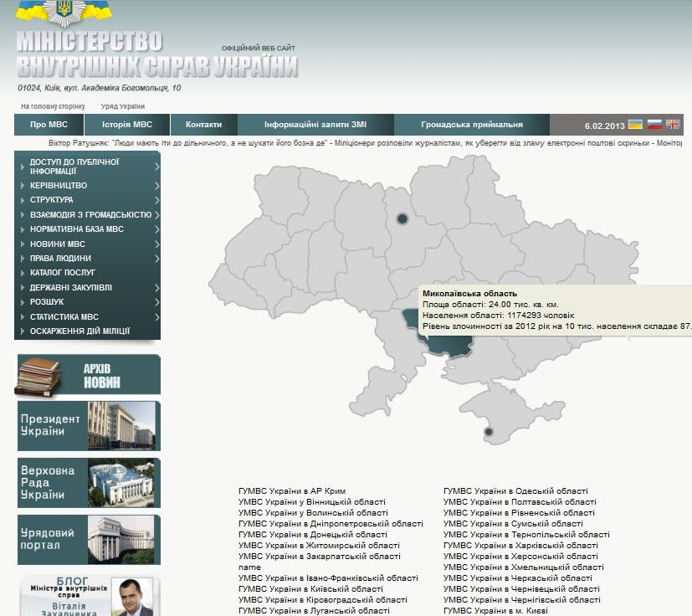Select the Russian flag language icon
The width and height of the screenshot is (692, 616).
coord(654,125)
